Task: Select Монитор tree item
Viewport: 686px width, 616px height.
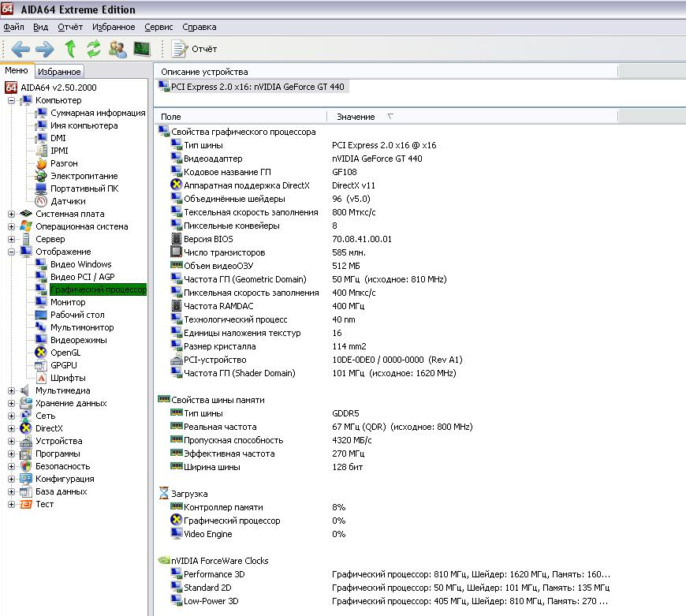Action: pyautogui.click(x=68, y=302)
